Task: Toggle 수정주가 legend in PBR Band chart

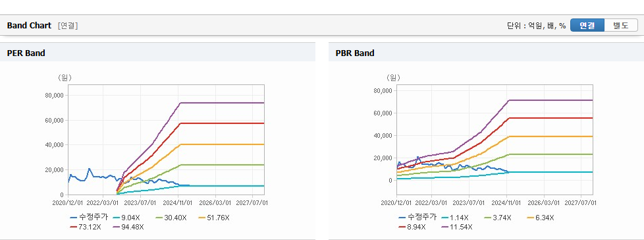Action: pos(417,218)
